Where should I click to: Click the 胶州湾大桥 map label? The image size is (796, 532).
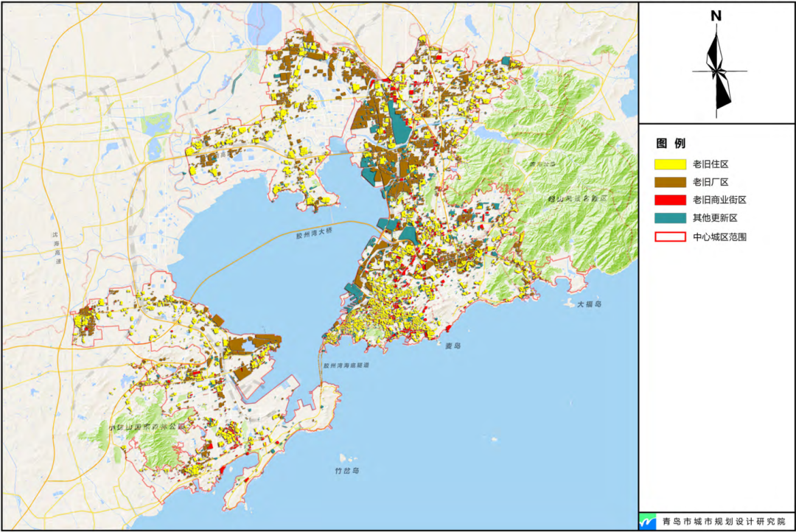pyautogui.click(x=314, y=233)
